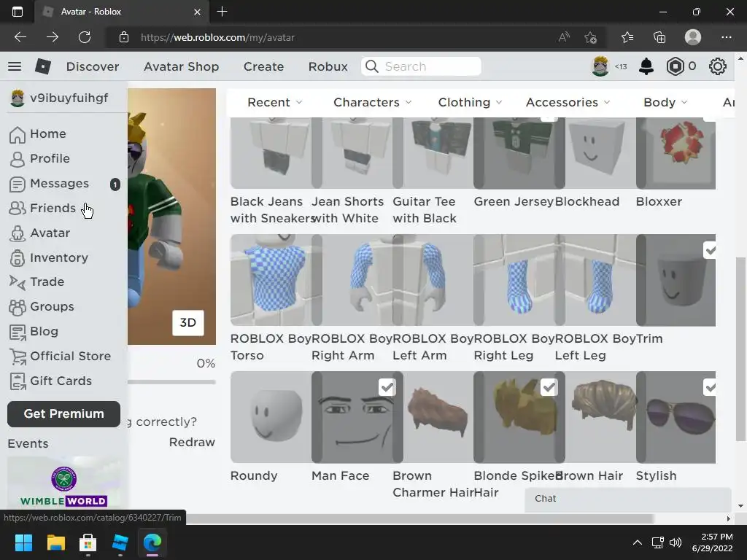Toggle the 3D avatar view button

click(187, 323)
